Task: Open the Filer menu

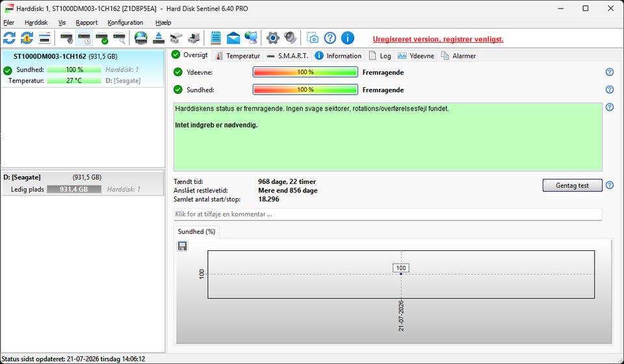Action: click(x=8, y=23)
